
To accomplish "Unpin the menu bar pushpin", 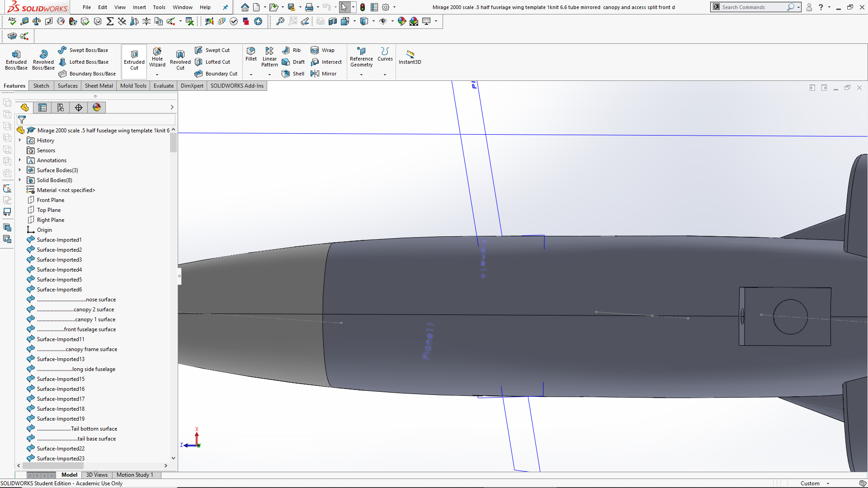I will click(225, 7).
